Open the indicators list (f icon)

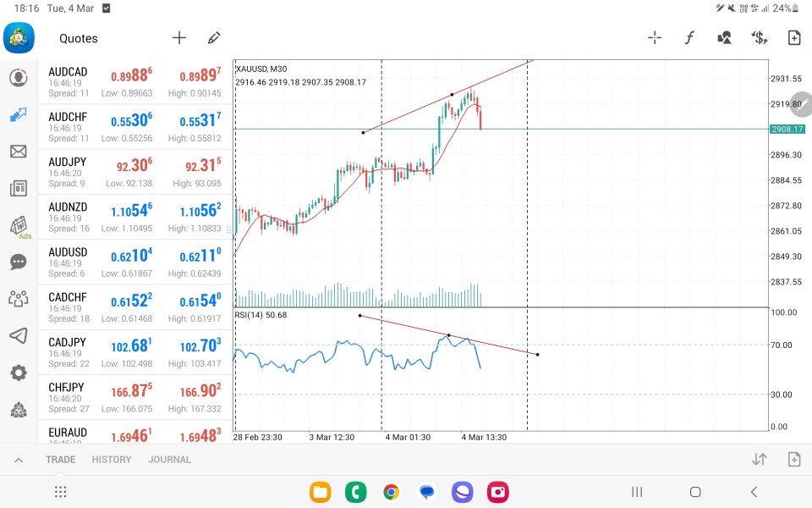pyautogui.click(x=689, y=38)
